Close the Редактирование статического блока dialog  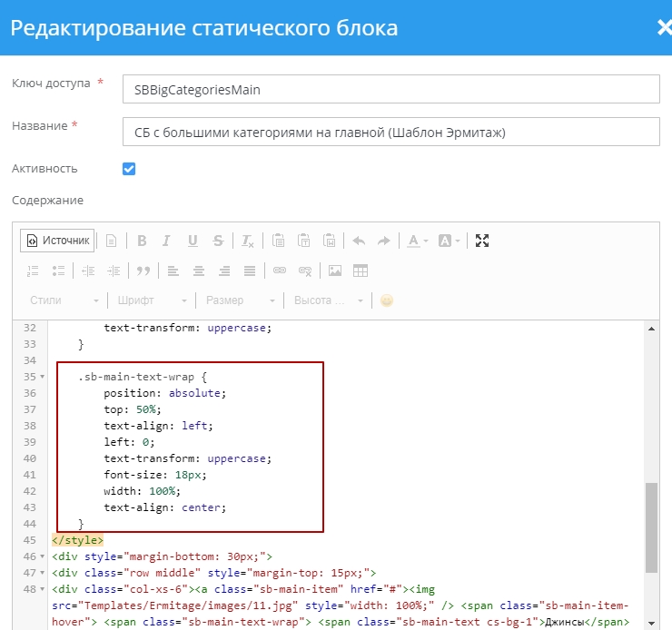(x=663, y=27)
